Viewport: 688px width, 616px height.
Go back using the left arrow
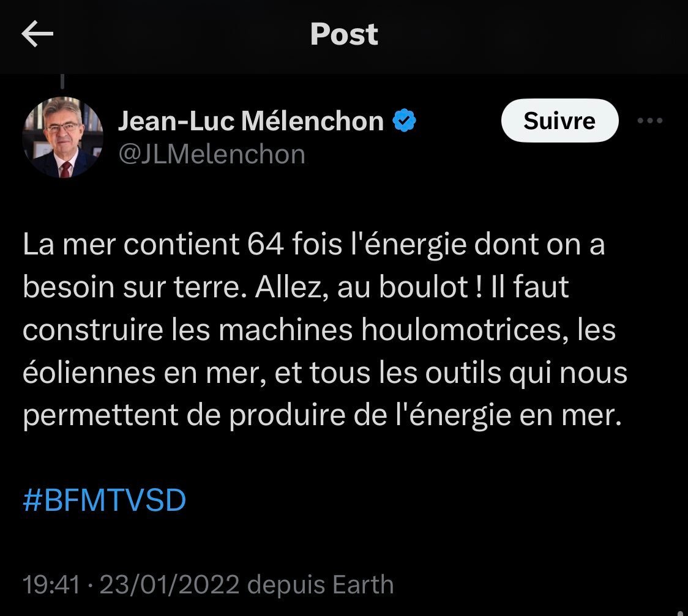click(37, 34)
